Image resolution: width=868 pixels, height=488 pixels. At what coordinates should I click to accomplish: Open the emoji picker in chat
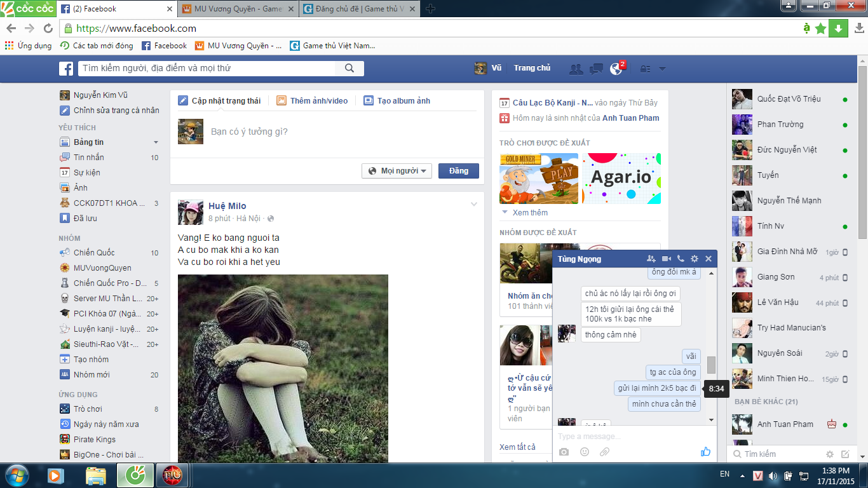(x=584, y=452)
